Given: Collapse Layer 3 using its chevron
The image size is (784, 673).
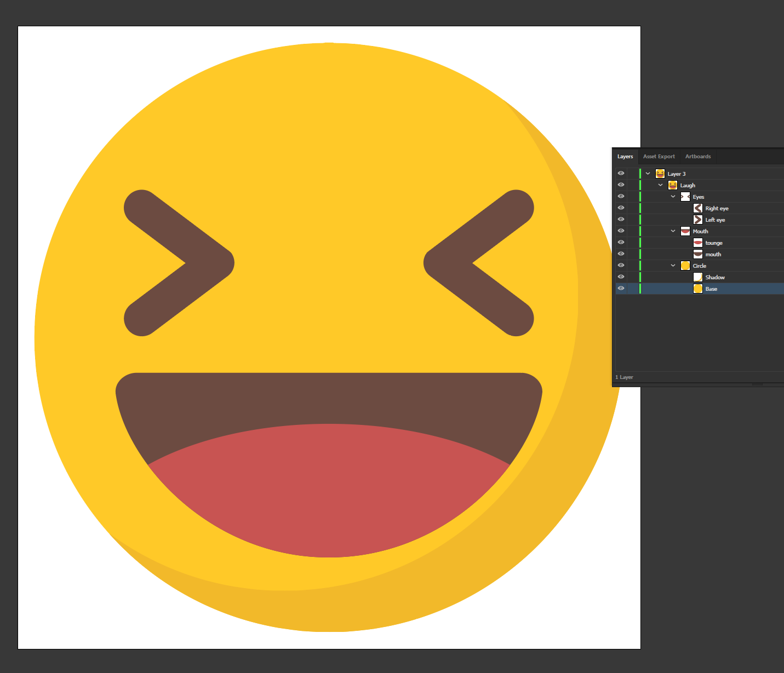Looking at the screenshot, I should coord(648,174).
